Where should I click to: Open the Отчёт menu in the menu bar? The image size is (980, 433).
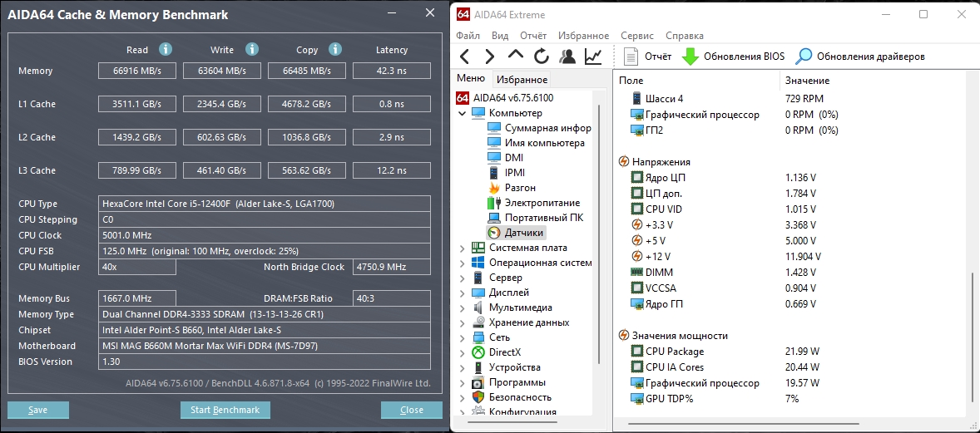click(x=533, y=36)
